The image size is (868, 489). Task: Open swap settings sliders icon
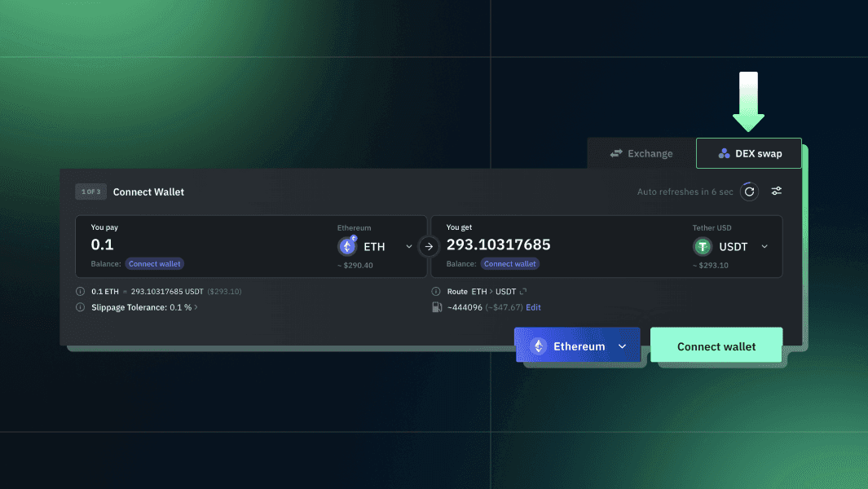[x=777, y=191]
